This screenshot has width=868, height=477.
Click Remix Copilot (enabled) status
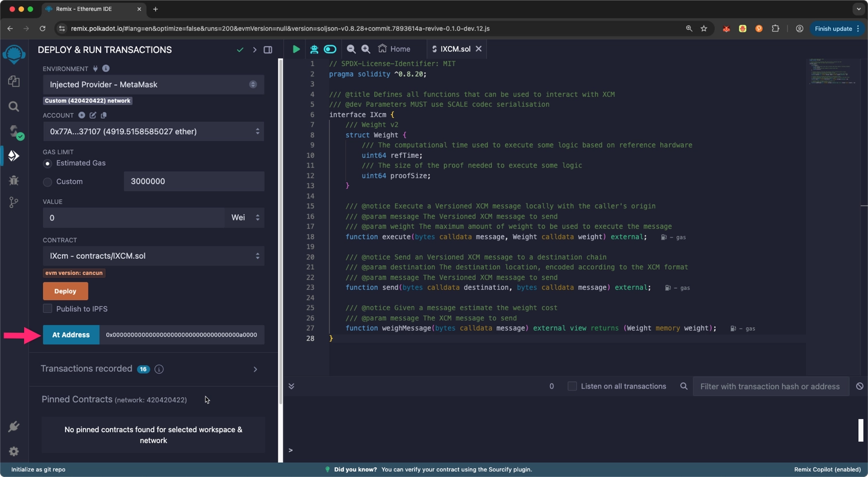pyautogui.click(x=827, y=470)
